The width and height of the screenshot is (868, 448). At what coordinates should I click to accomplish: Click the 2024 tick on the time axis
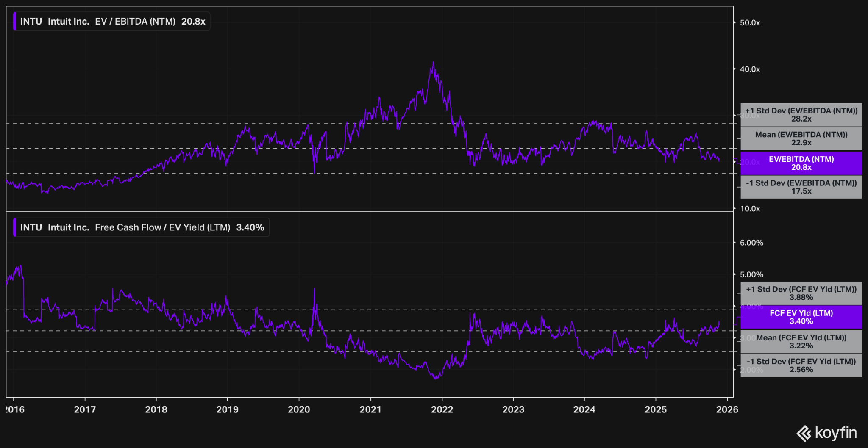(584, 409)
